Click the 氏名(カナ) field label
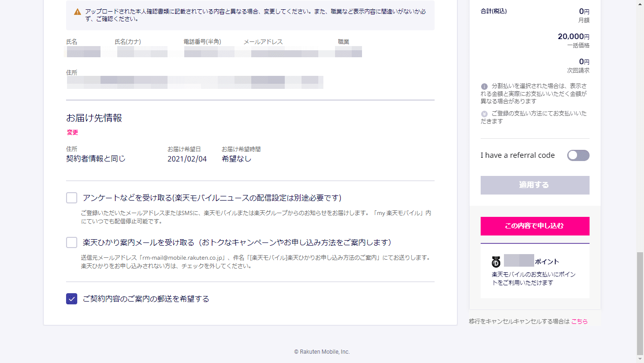Image resolution: width=644 pixels, height=363 pixels. pyautogui.click(x=128, y=42)
